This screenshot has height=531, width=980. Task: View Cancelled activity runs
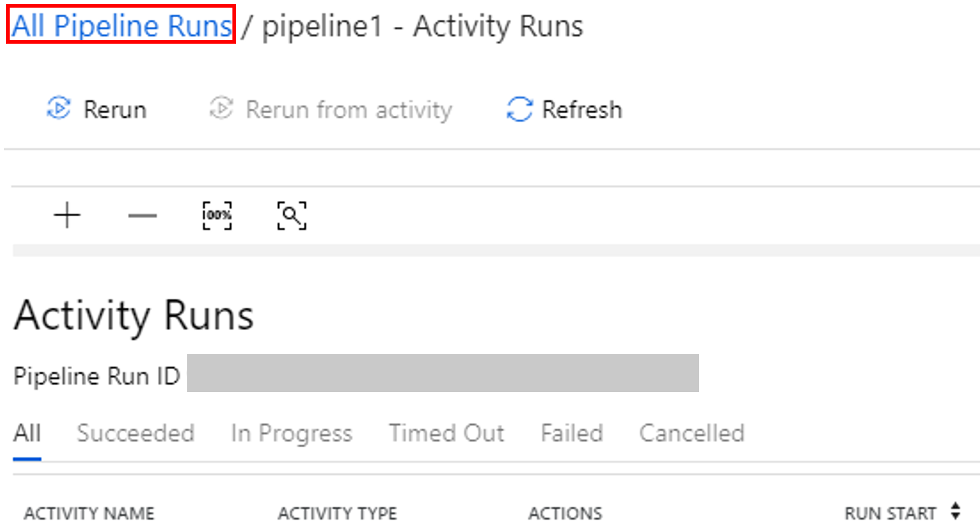pos(692,433)
